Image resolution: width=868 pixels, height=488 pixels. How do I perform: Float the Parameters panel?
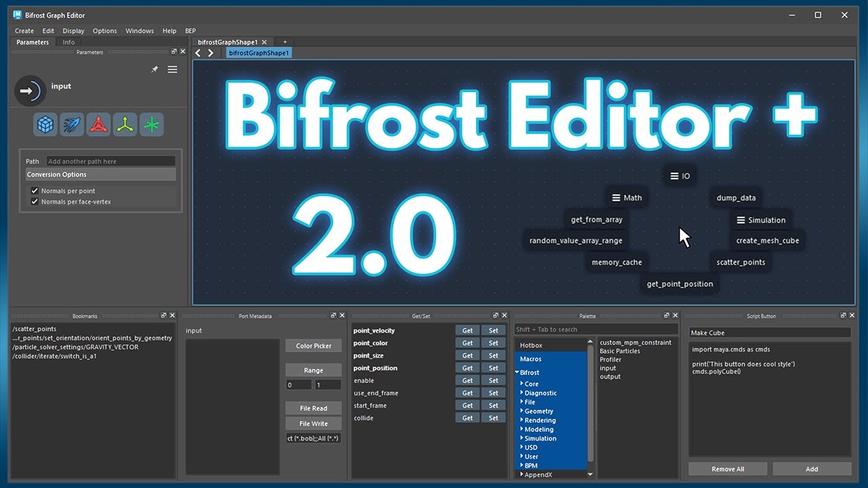point(174,52)
